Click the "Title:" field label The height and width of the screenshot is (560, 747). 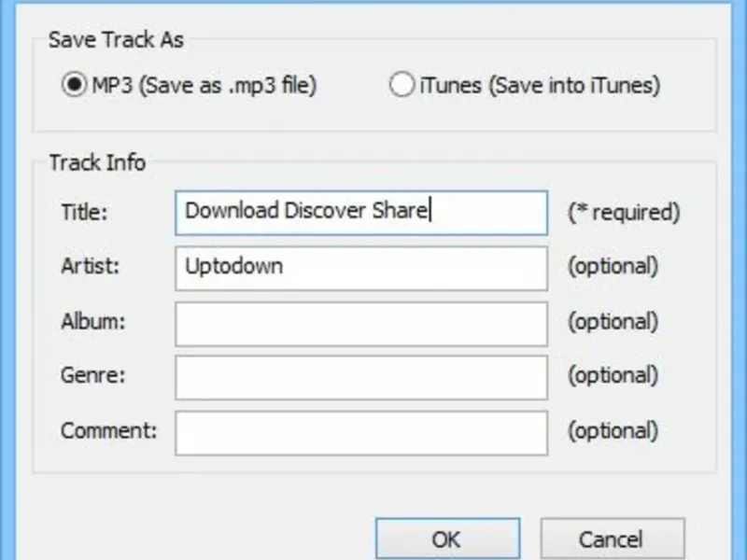pos(85,212)
